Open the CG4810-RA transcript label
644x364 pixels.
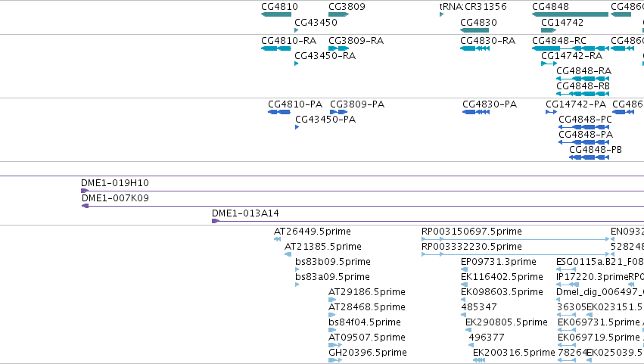(x=289, y=41)
